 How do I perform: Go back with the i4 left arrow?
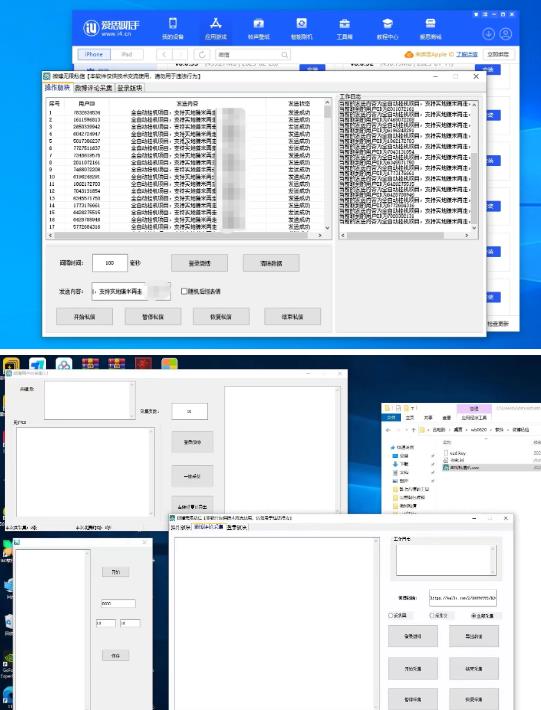(164, 55)
